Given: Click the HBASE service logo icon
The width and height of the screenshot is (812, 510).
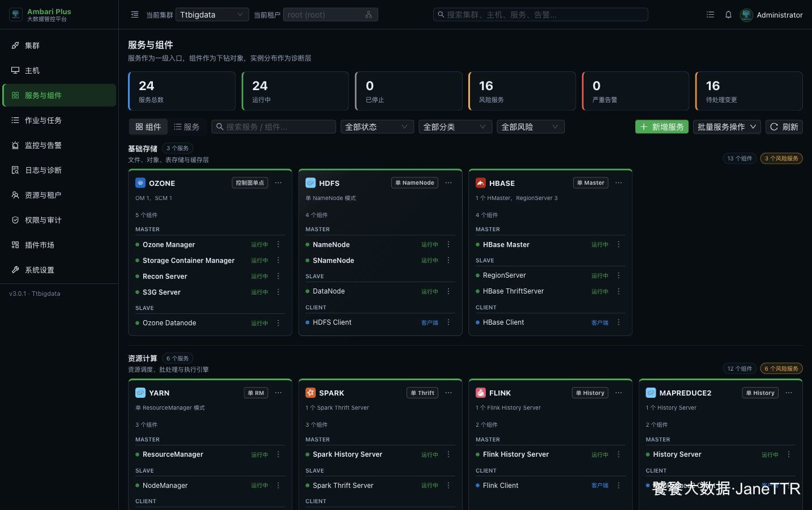Looking at the screenshot, I should pos(481,183).
